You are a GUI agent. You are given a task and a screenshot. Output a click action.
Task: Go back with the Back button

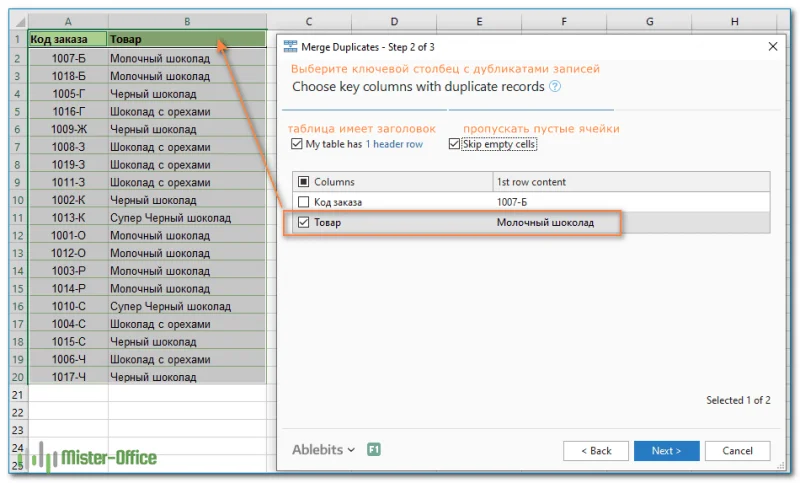click(594, 451)
